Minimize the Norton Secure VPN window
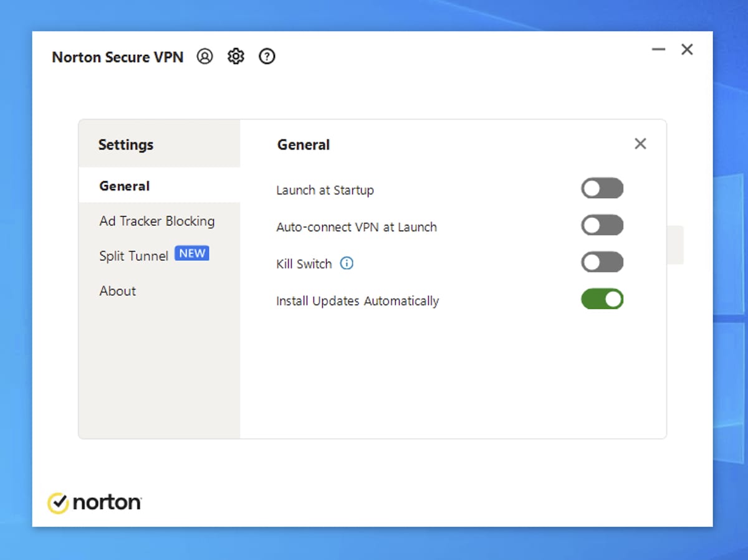The image size is (748, 560). (658, 49)
